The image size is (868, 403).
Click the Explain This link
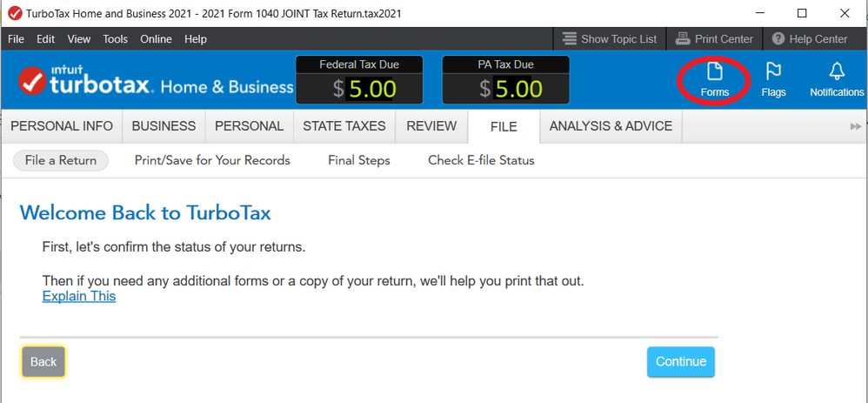tap(79, 296)
